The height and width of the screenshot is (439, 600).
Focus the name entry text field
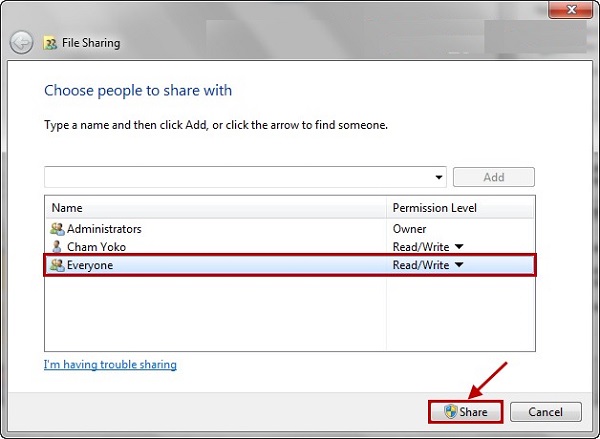(238, 177)
